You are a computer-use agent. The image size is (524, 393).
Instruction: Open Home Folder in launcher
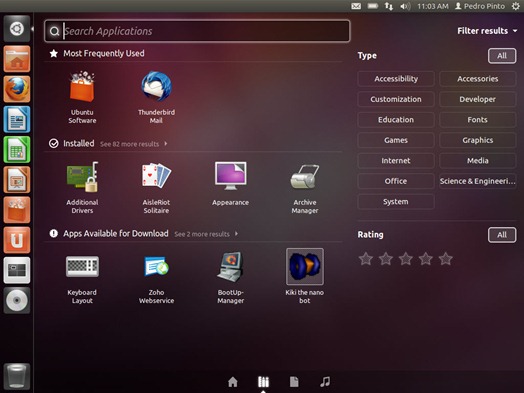click(17, 59)
